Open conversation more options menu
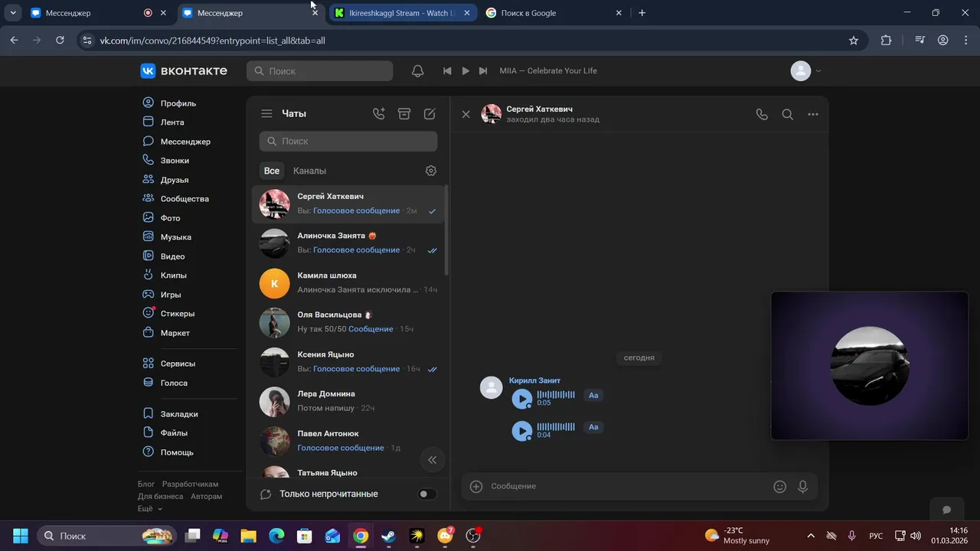Image resolution: width=980 pixels, height=551 pixels. 813,114
